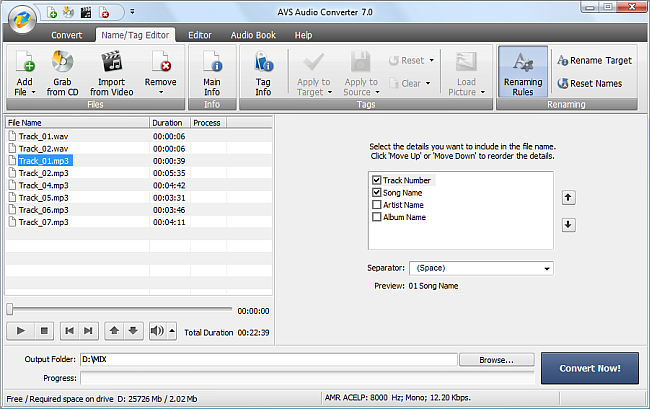The height and width of the screenshot is (409, 650).
Task: Click Reset Names button
Action: [x=589, y=83]
